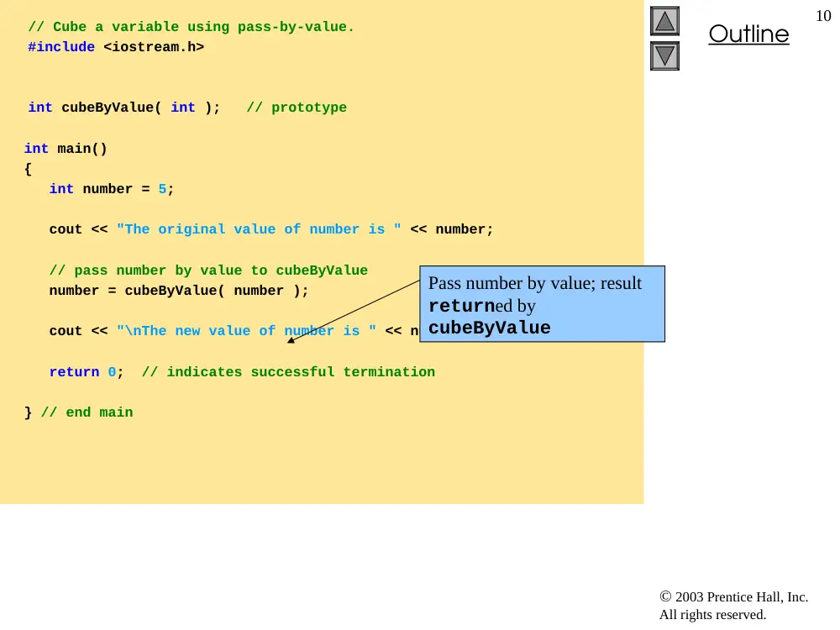Click the "int main()" line
This screenshot has height=630, width=840.
pyautogui.click(x=66, y=149)
